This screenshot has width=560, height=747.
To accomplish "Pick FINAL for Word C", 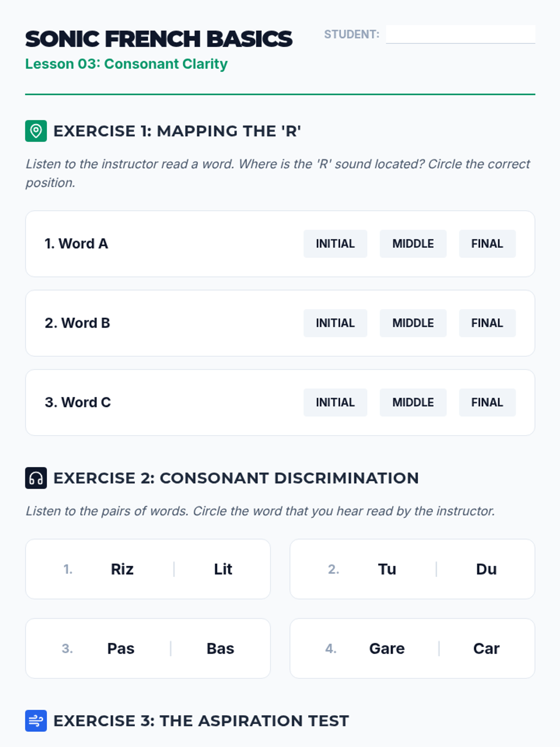I will [x=487, y=402].
